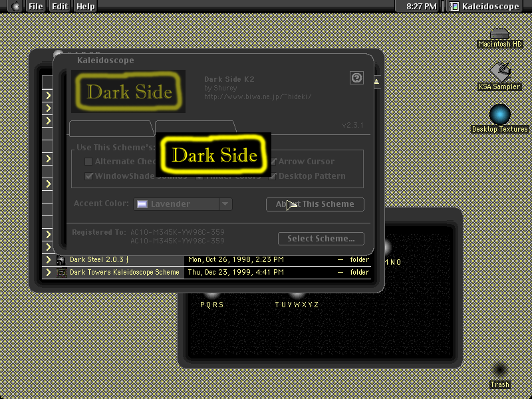Click the Dark Side K2 scheme title
Viewport: 532px width, 399px height.
[229, 79]
